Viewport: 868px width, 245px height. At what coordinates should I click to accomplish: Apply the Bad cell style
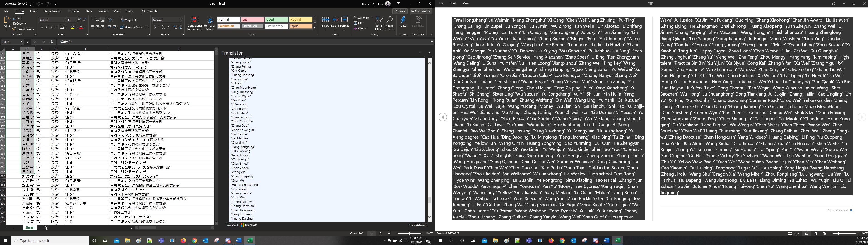[253, 20]
